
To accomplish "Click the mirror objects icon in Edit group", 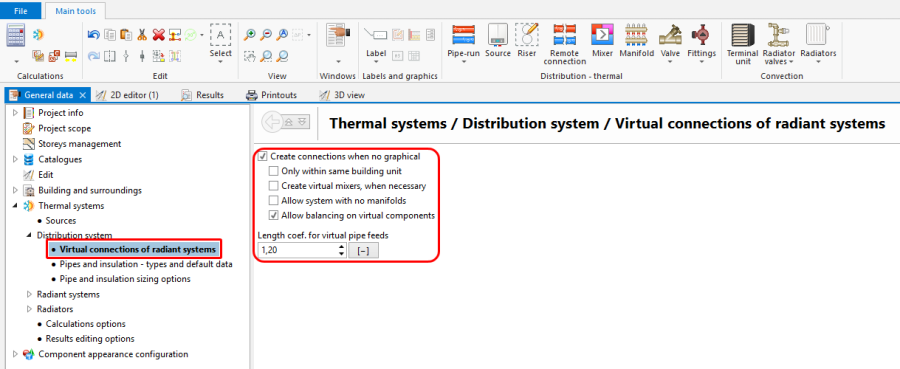I will coord(110,56).
